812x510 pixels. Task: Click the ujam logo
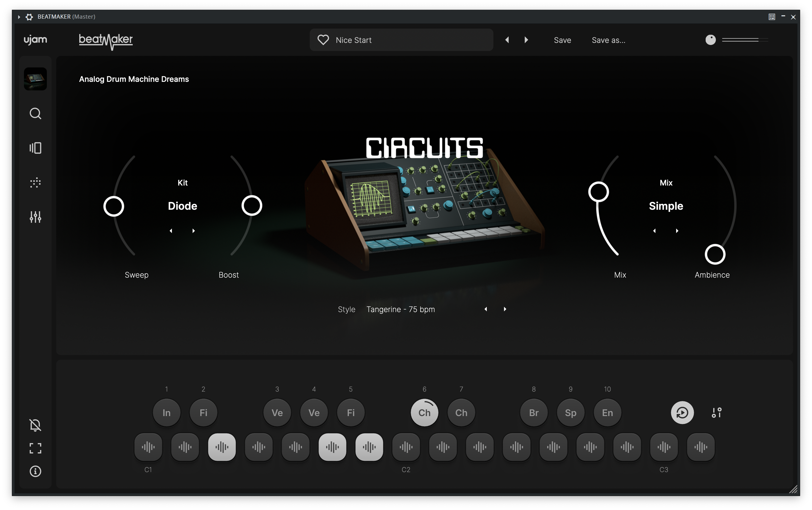35,40
